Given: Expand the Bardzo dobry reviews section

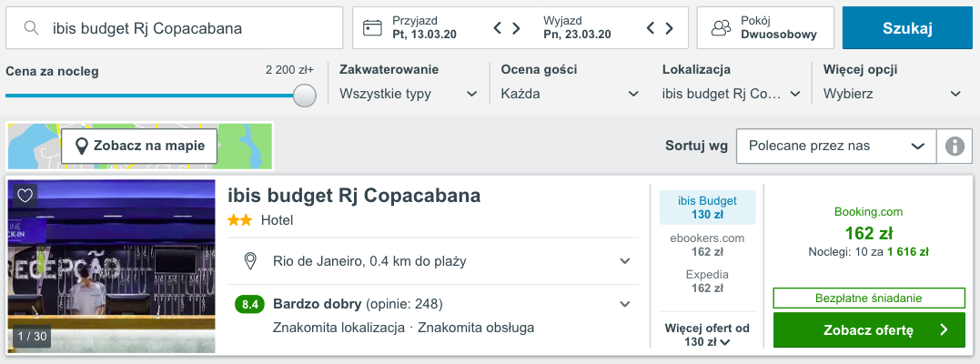Looking at the screenshot, I should pyautogui.click(x=624, y=304).
